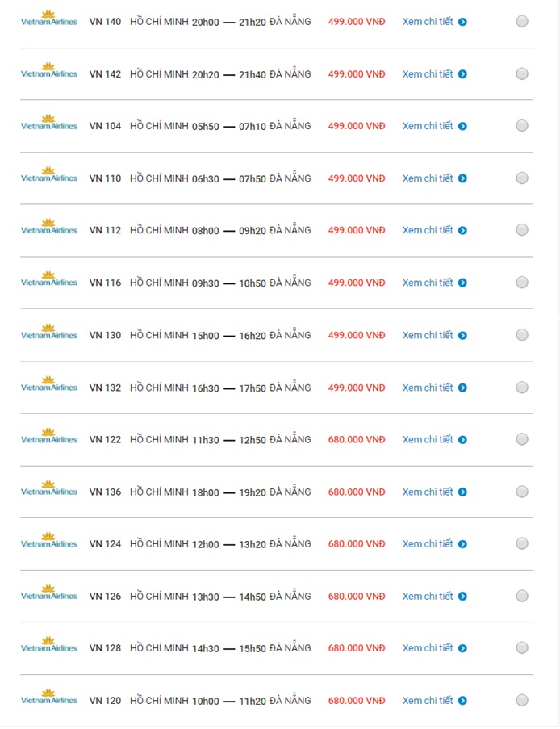Click the blue arrow icon beside VN 136's details link
This screenshot has height=729, width=560.
coord(462,491)
